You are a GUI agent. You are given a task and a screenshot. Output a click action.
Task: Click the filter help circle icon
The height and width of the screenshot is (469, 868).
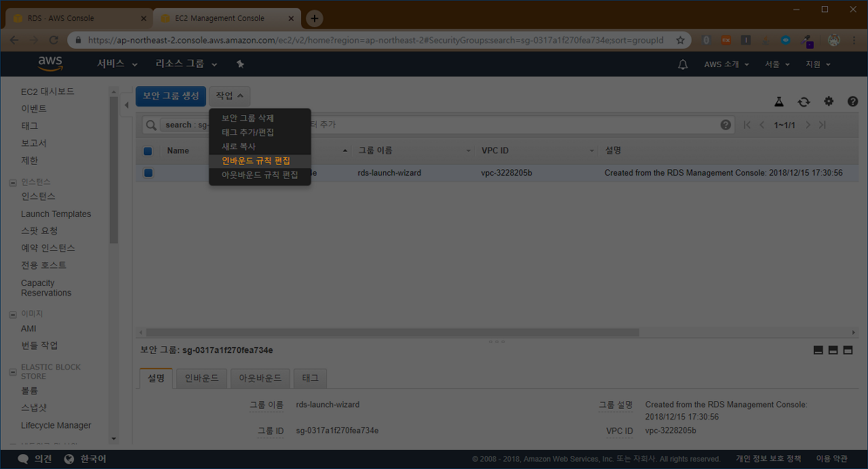click(726, 125)
